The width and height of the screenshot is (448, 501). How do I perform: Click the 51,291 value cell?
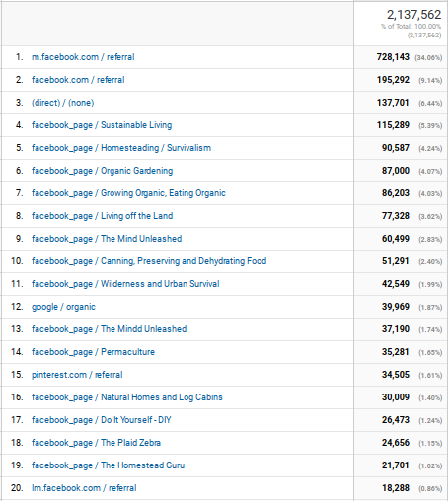click(x=396, y=261)
